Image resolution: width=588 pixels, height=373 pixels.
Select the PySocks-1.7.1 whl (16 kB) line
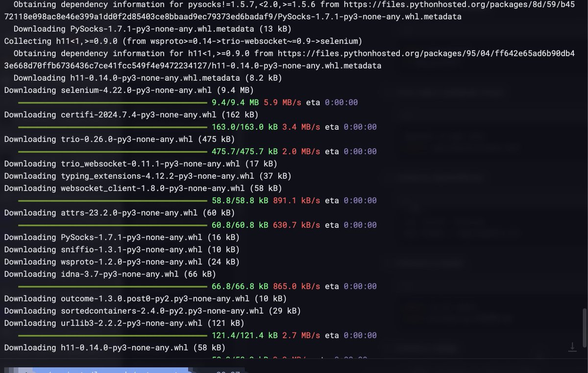[122, 237]
